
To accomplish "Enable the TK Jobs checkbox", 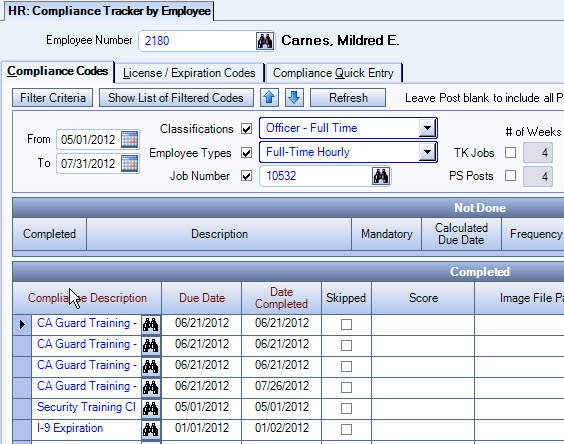I will 510,153.
